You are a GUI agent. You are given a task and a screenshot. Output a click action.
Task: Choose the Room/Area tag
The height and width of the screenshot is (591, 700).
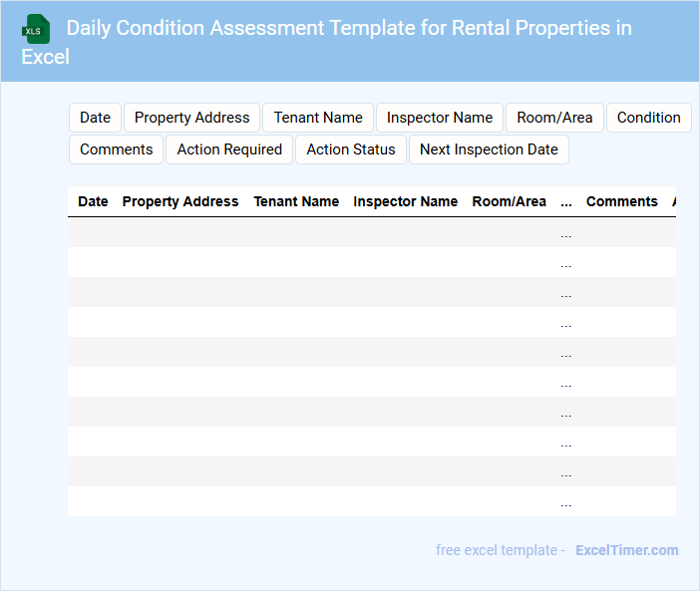[554, 118]
